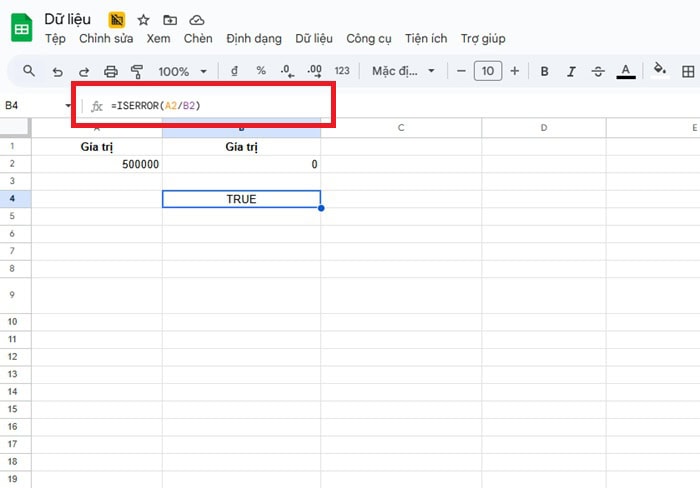The image size is (700, 488).
Task: Click the search menus magnifier icon
Action: [x=29, y=71]
